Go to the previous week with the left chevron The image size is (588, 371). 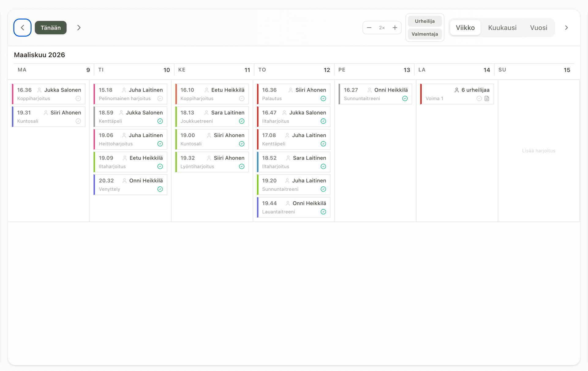click(x=22, y=28)
